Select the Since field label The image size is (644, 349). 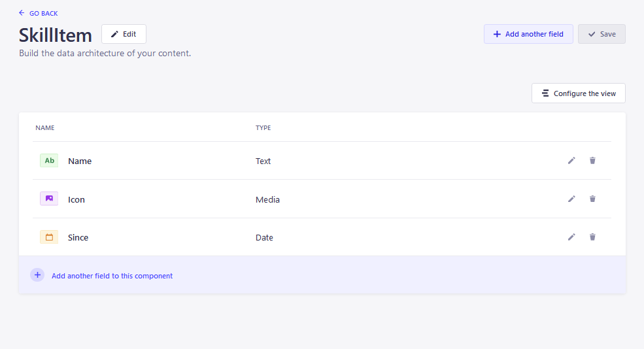click(78, 237)
